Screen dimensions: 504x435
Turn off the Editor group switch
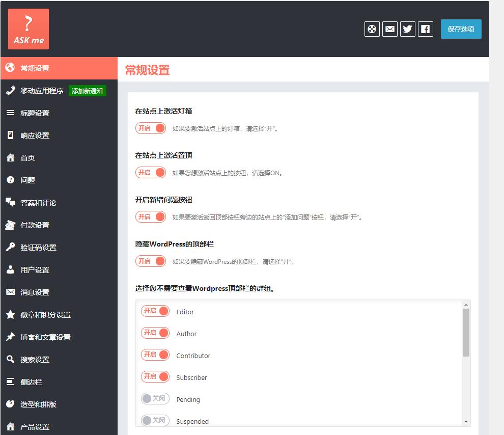click(x=155, y=311)
